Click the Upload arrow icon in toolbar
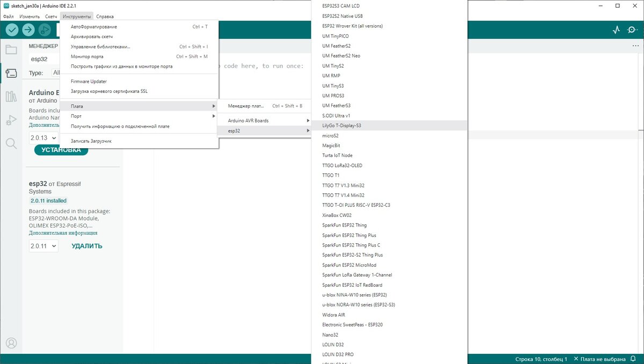The width and height of the screenshot is (644, 364). click(28, 30)
